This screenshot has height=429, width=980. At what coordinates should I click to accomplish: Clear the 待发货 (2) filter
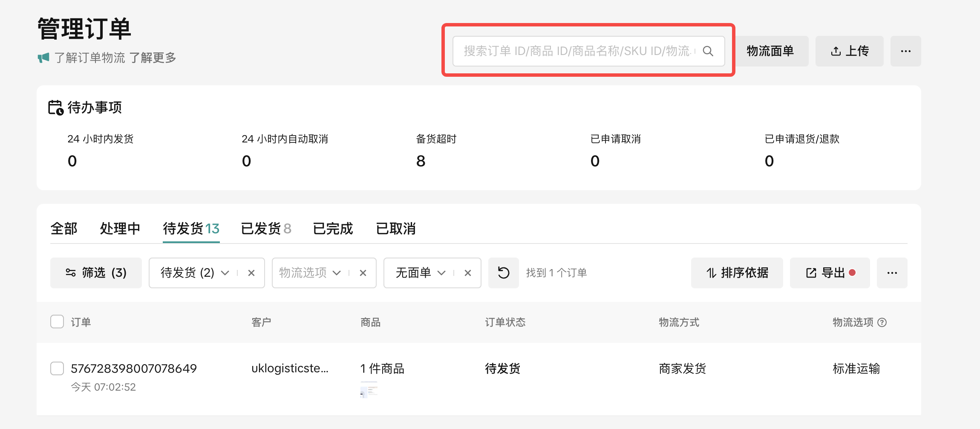(251, 273)
